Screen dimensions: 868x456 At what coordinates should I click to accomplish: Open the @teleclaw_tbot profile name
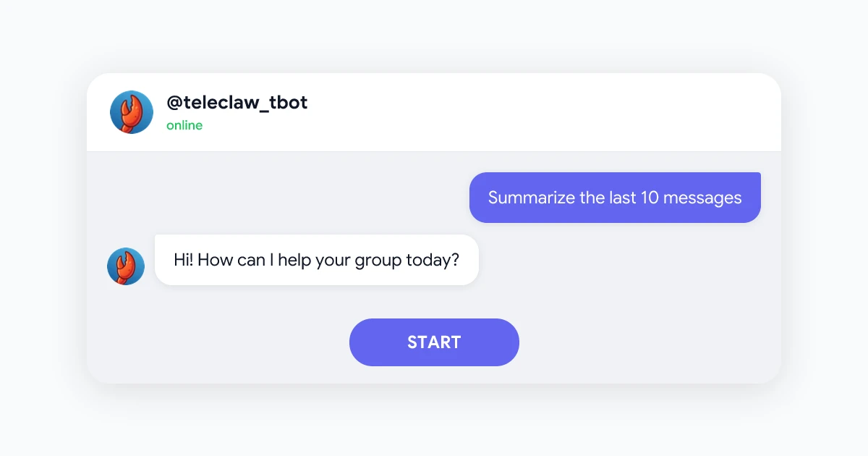237,103
